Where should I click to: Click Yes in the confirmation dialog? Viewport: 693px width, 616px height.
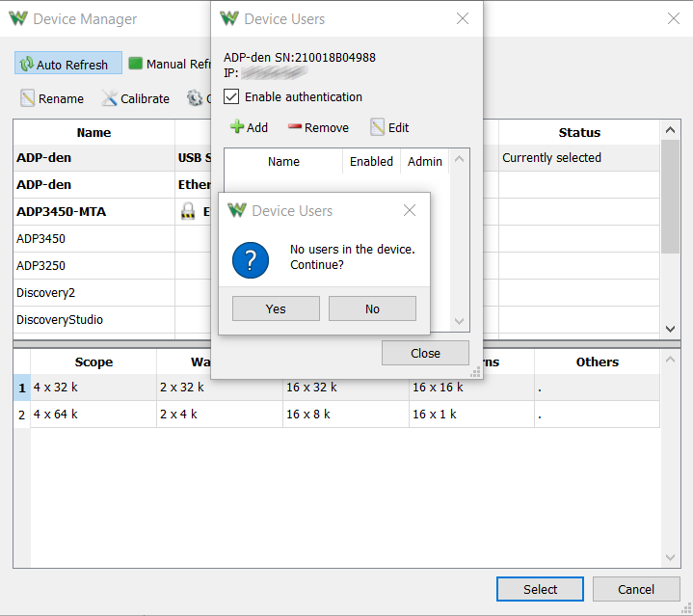coord(276,308)
